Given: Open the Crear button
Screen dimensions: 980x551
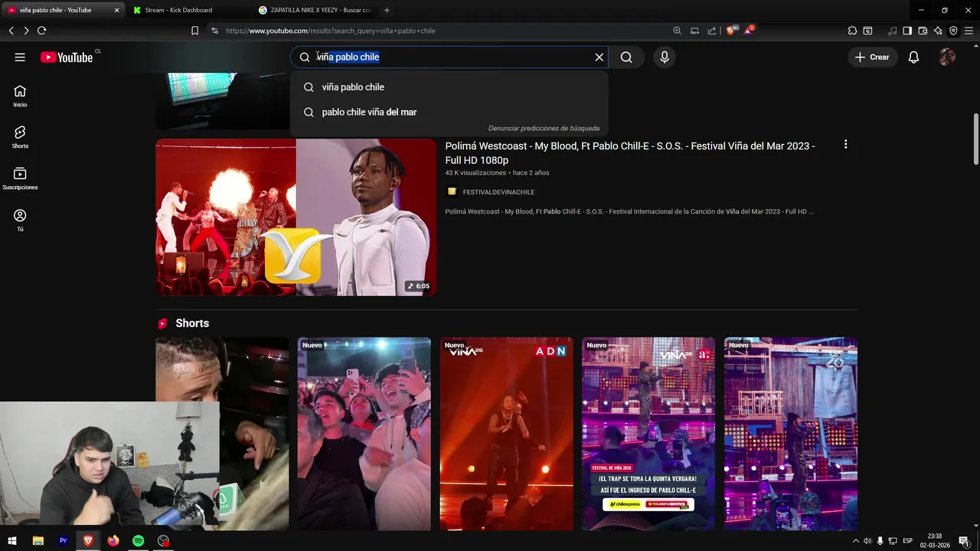Looking at the screenshot, I should (872, 57).
